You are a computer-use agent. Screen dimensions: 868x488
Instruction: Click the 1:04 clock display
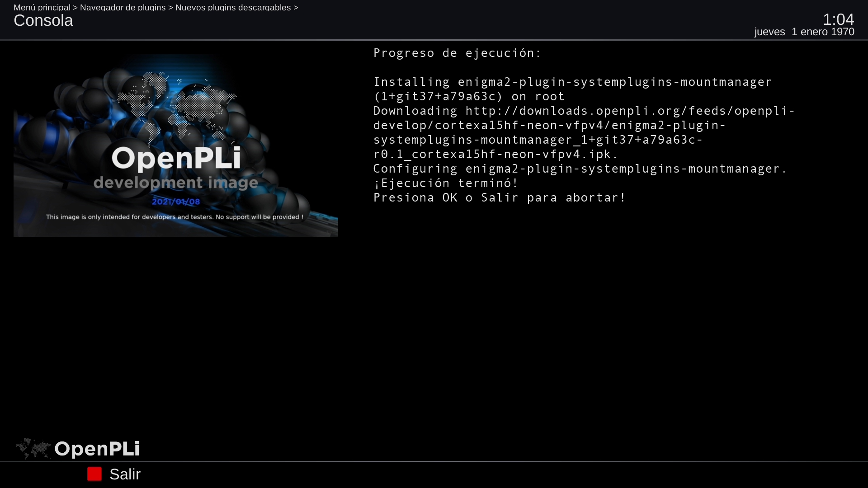pyautogui.click(x=838, y=19)
